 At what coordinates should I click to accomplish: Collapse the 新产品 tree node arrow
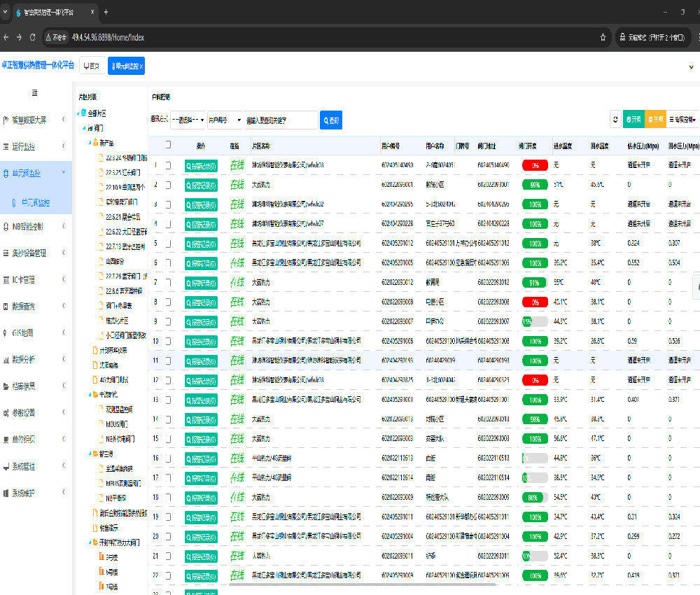pyautogui.click(x=90, y=143)
